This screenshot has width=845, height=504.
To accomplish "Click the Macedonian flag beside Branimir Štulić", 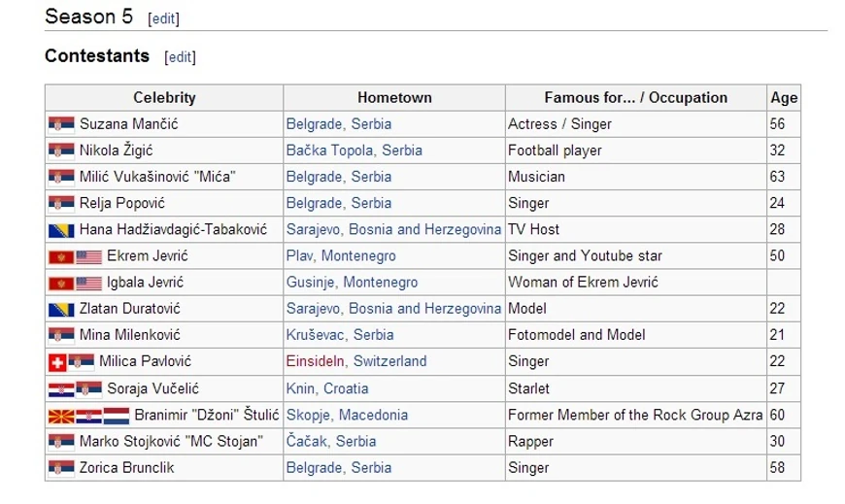I will pyautogui.click(x=61, y=417).
